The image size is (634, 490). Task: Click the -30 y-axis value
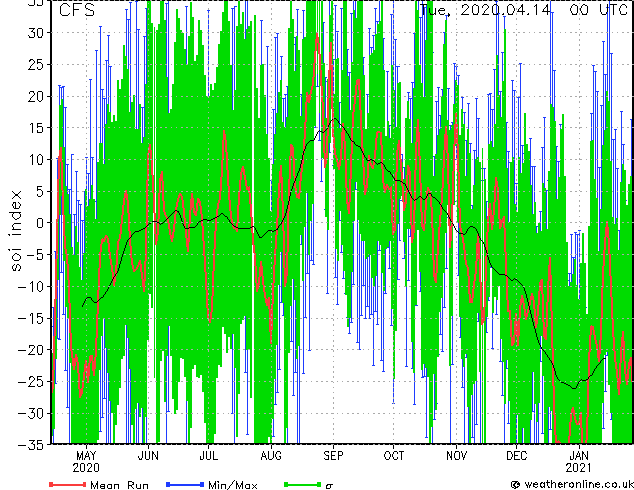click(32, 413)
